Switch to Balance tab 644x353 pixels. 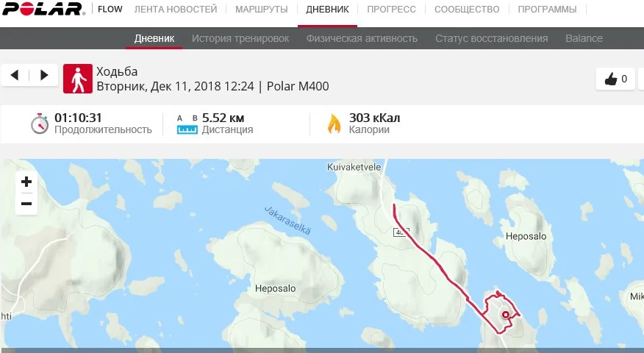click(x=584, y=38)
